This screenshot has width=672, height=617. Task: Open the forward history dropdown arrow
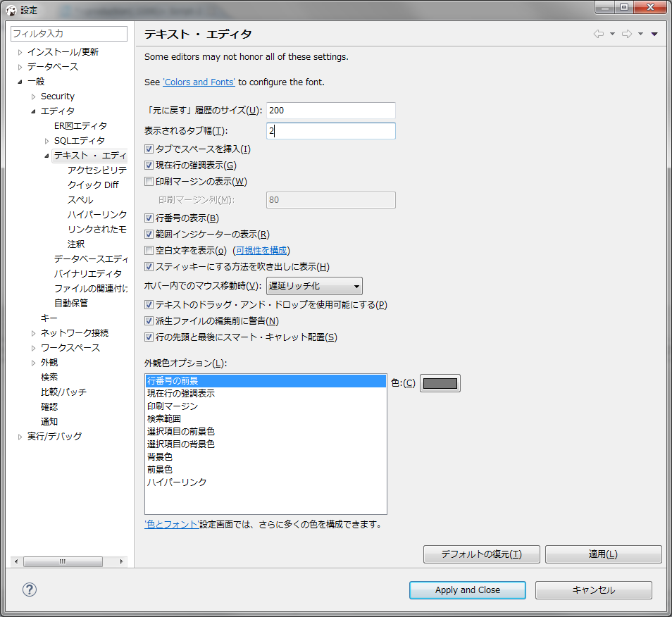coord(641,34)
